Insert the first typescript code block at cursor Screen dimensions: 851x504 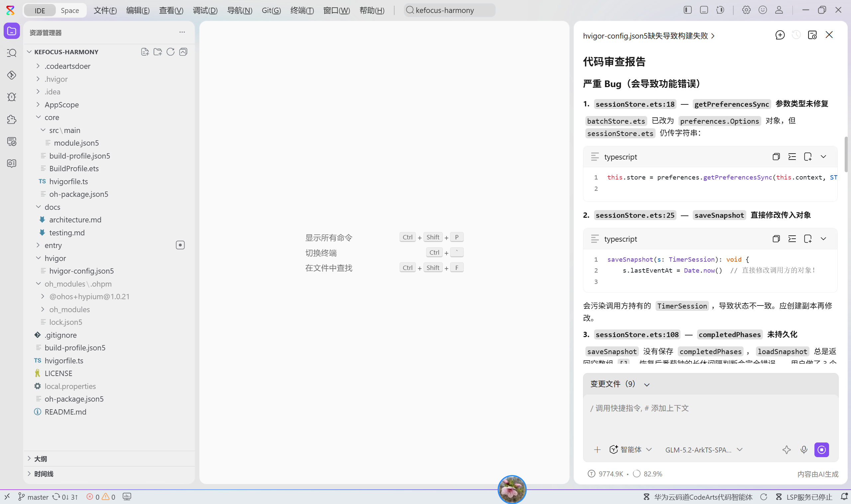pos(792,157)
